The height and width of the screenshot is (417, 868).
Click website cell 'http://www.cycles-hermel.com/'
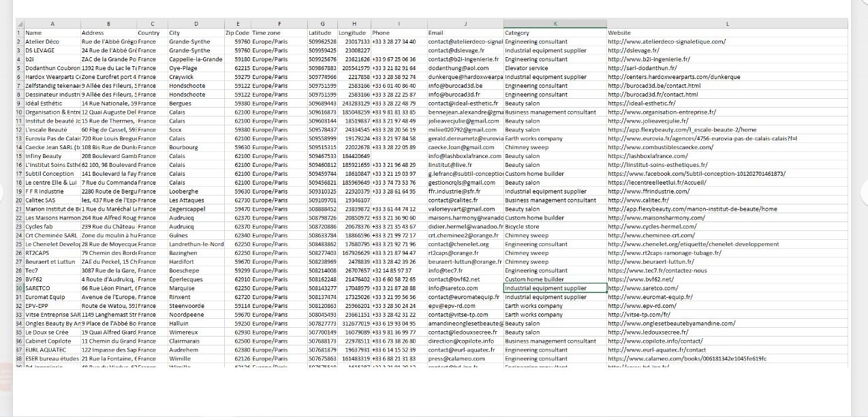(727, 227)
